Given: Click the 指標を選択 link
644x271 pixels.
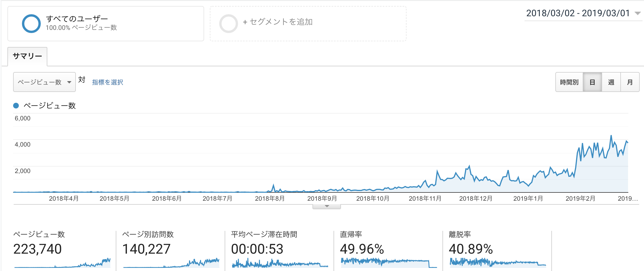Looking at the screenshot, I should point(107,82).
